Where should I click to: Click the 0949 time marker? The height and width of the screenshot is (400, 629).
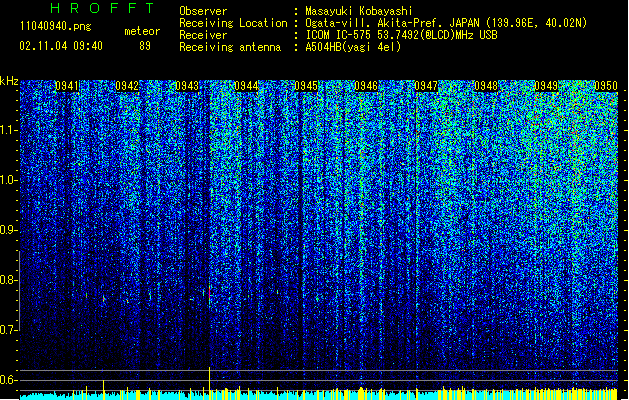(546, 86)
